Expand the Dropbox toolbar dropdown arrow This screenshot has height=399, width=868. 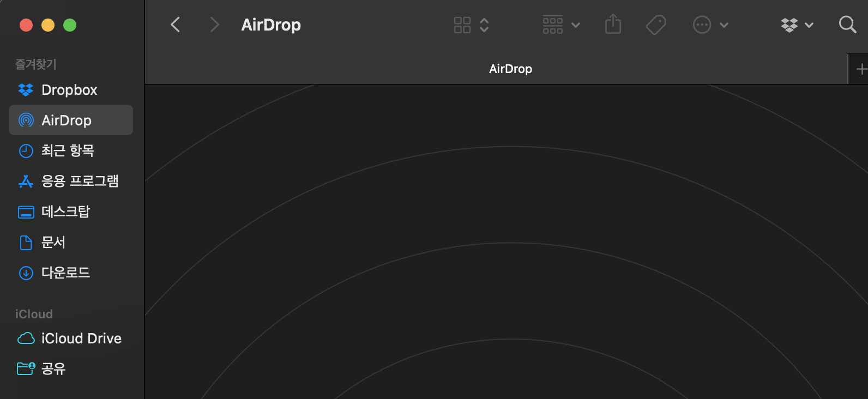pyautogui.click(x=809, y=25)
